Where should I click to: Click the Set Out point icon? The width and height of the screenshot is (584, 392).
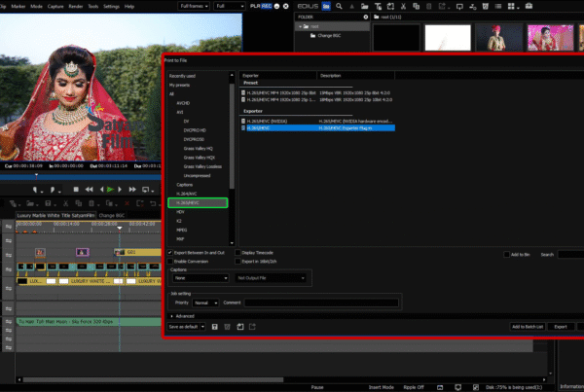point(53,190)
